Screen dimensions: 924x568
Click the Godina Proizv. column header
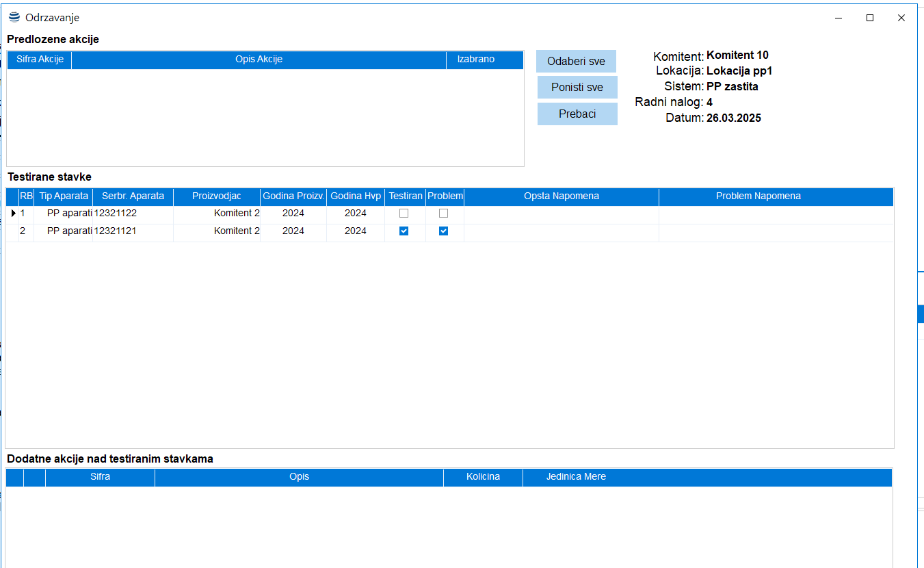[293, 196]
